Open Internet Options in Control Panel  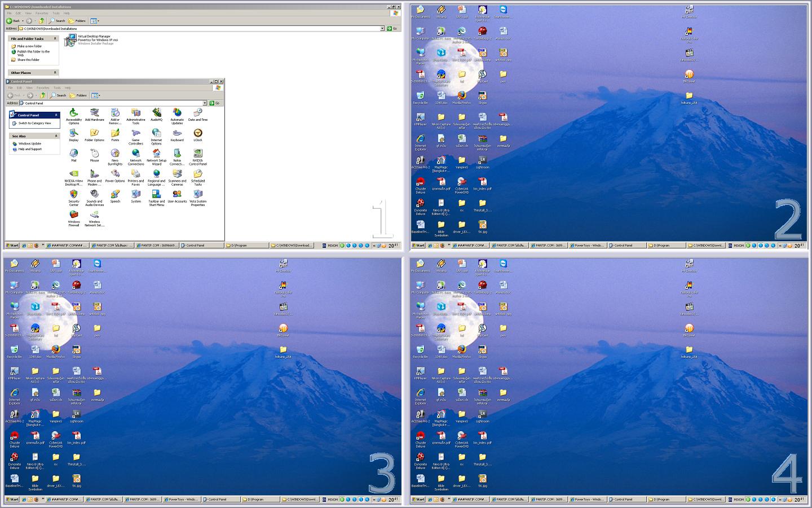click(156, 137)
